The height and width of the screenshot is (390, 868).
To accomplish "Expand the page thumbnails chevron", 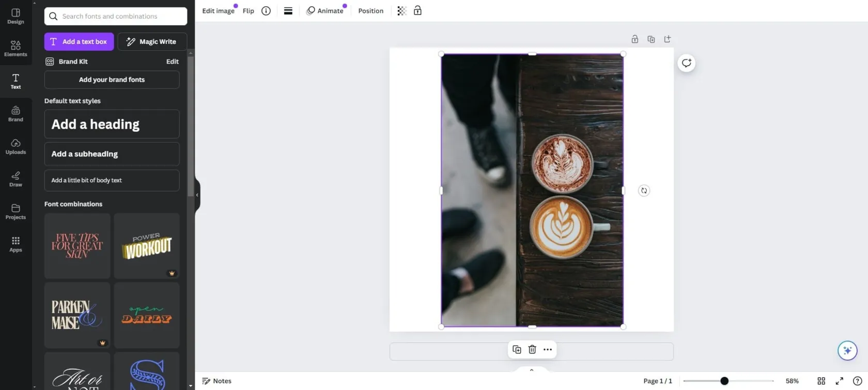I will tap(532, 370).
